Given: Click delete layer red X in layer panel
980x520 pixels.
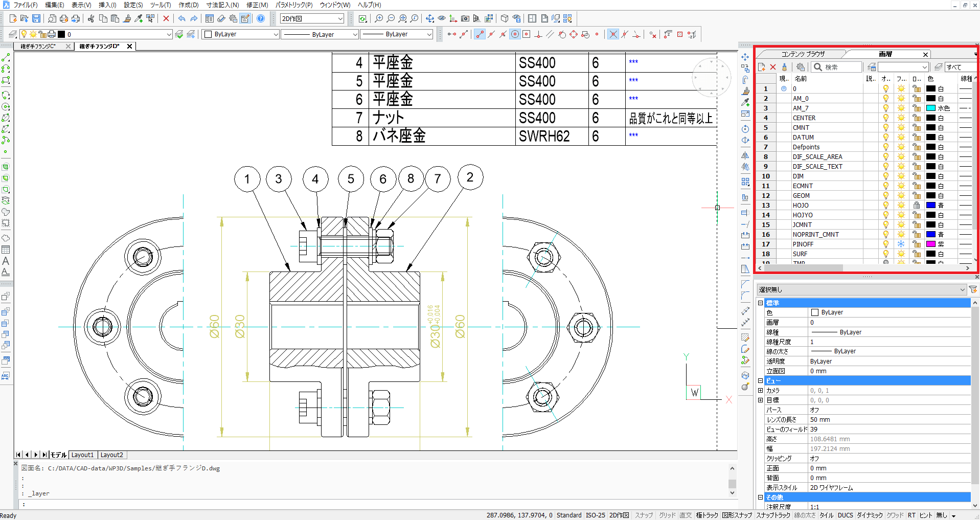Looking at the screenshot, I should [773, 67].
